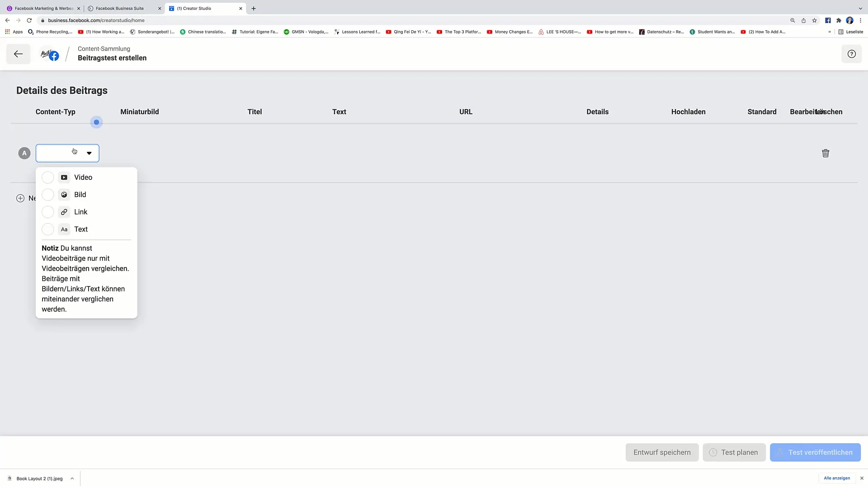The width and height of the screenshot is (868, 488).
Task: Select the Bild radio button option
Action: [47, 194]
